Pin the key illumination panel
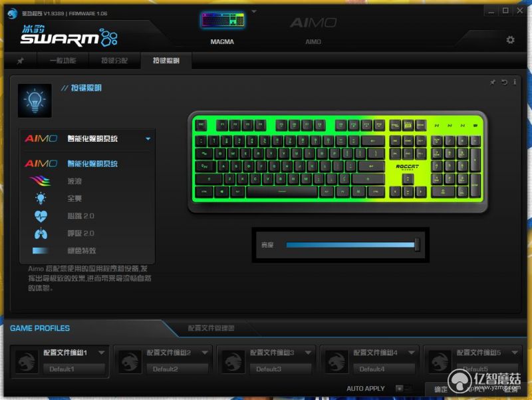 click(493, 82)
